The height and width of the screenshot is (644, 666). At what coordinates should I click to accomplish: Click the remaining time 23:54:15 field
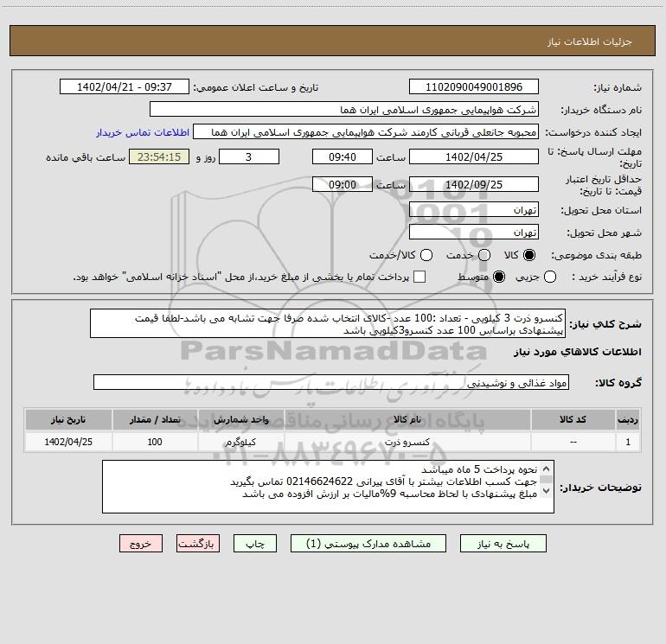[159, 156]
